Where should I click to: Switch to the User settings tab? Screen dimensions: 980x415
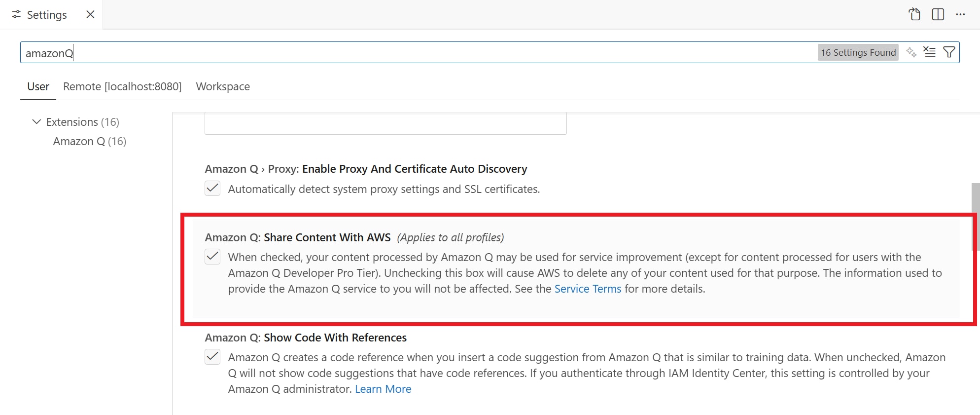38,87
